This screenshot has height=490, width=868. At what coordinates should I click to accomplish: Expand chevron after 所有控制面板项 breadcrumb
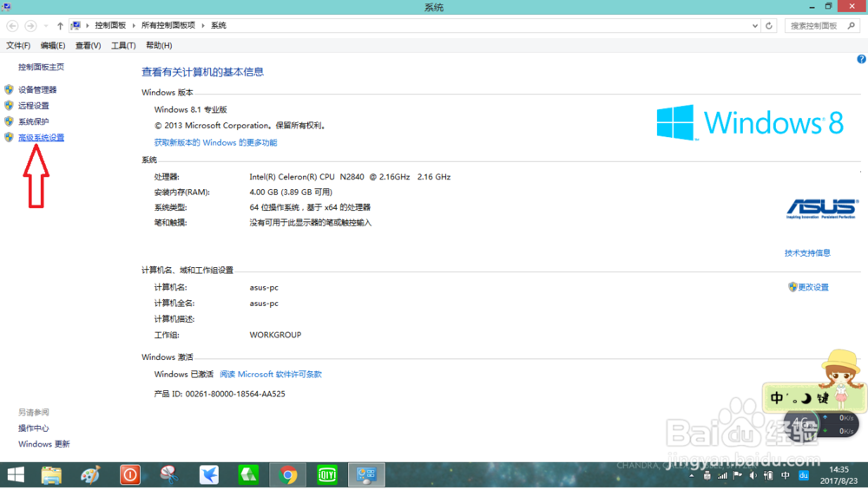click(203, 25)
